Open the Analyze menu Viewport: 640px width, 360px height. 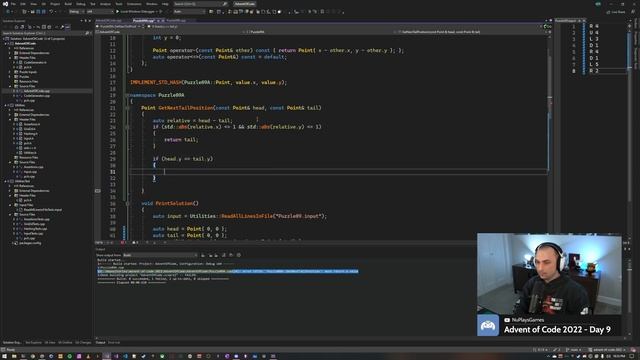(105, 4)
